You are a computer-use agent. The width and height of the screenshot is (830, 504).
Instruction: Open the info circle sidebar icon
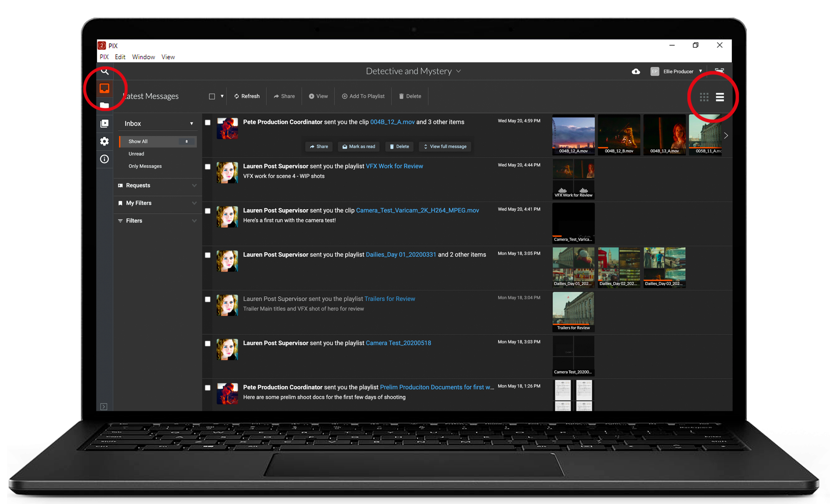(104, 159)
